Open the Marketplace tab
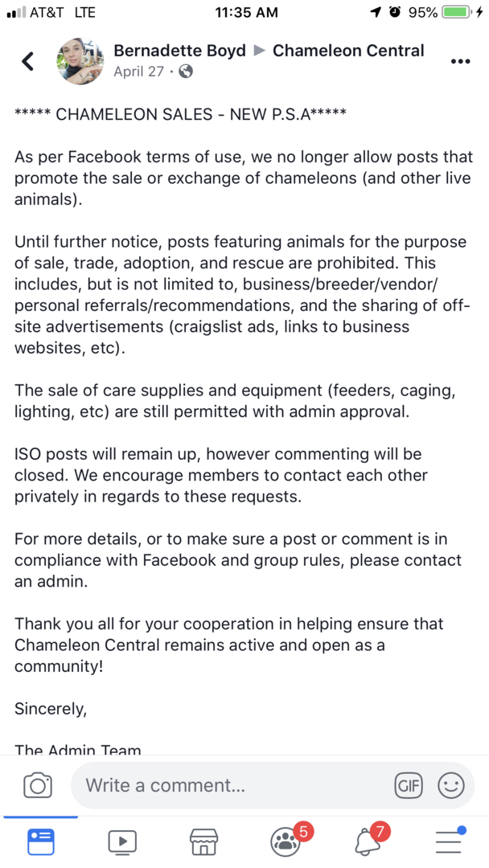The height and width of the screenshot is (868, 489). (203, 841)
